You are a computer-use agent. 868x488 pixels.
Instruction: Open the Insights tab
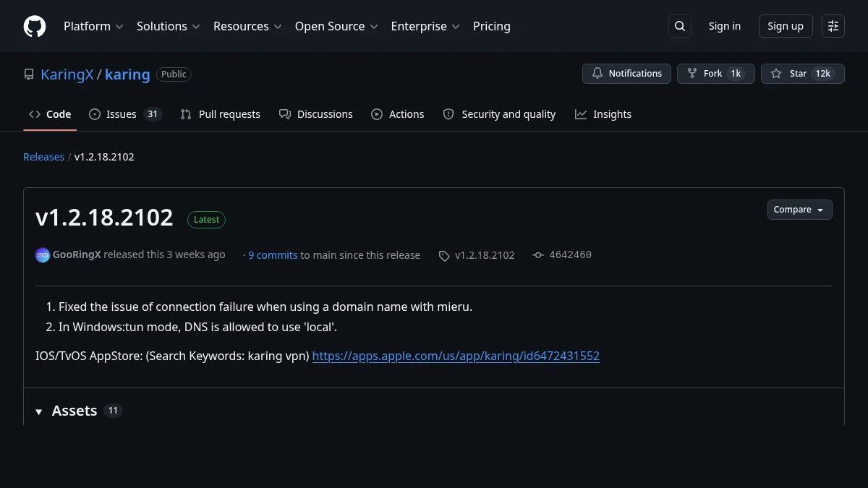[x=603, y=114]
